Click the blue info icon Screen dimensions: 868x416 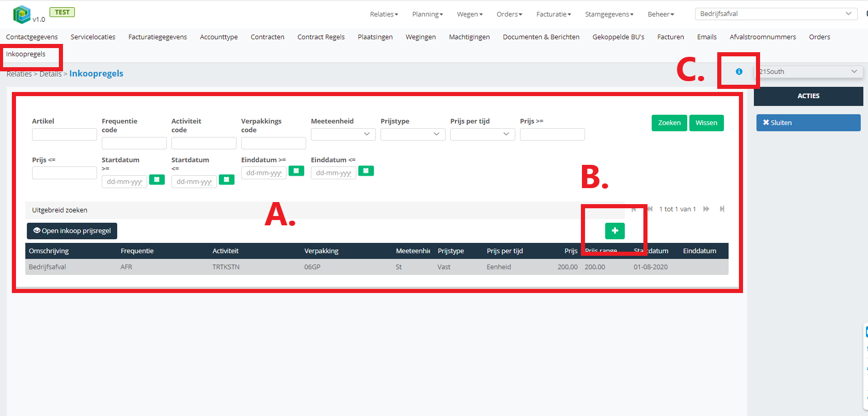click(739, 71)
